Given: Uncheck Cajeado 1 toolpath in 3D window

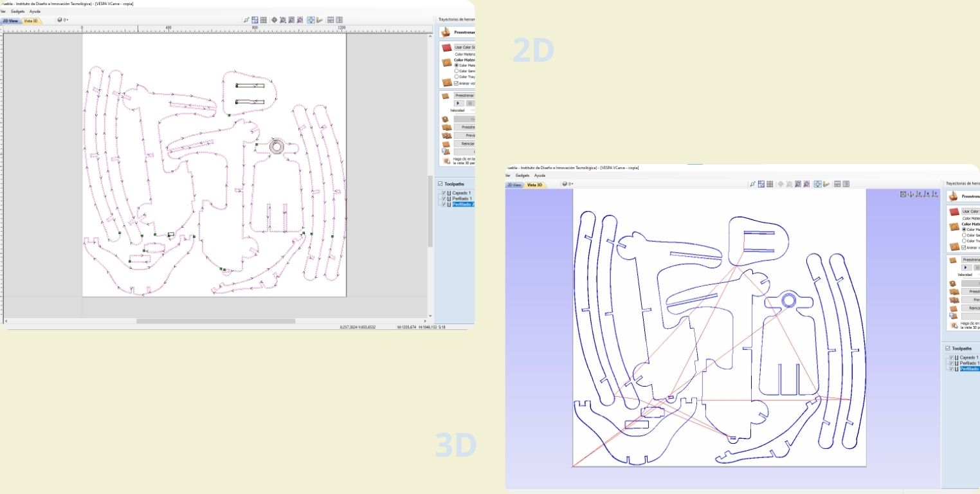Looking at the screenshot, I should click(x=951, y=357).
